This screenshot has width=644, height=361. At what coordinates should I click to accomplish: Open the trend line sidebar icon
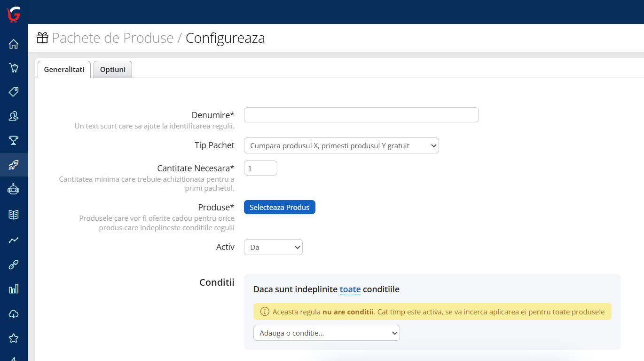point(14,240)
